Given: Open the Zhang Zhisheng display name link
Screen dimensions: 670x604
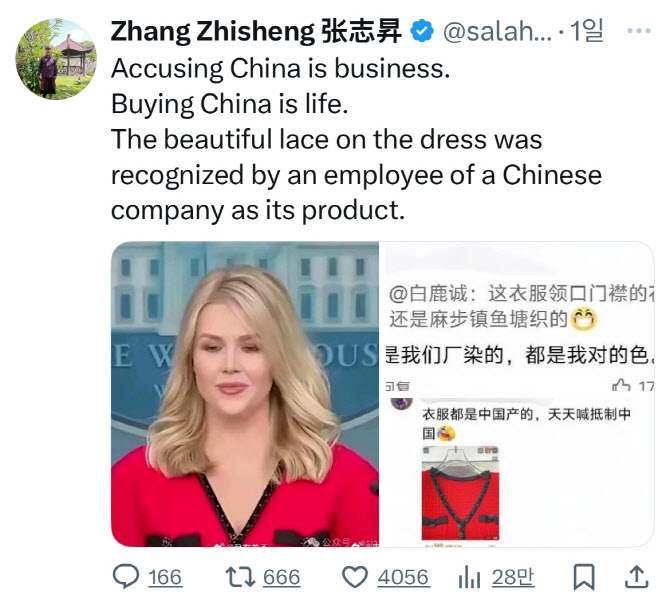Looking at the screenshot, I should (256, 31).
